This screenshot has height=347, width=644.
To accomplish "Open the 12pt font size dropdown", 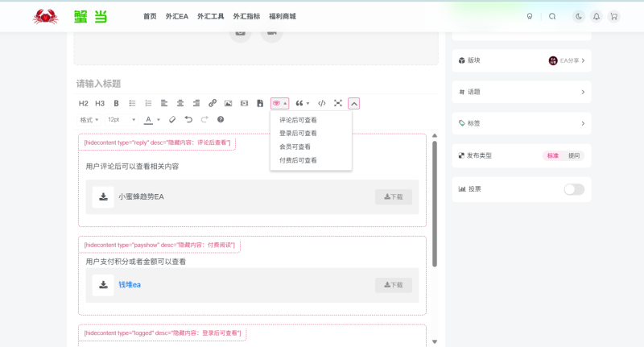I will [122, 120].
